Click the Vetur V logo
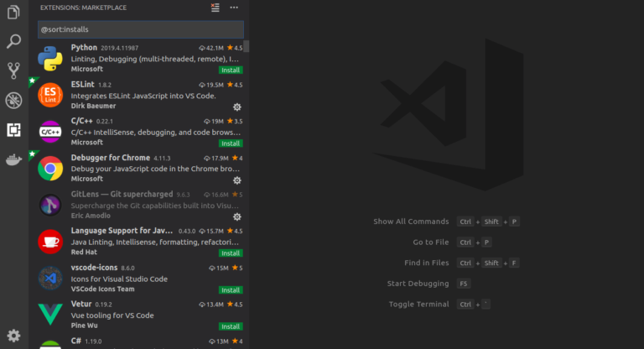 click(x=50, y=314)
